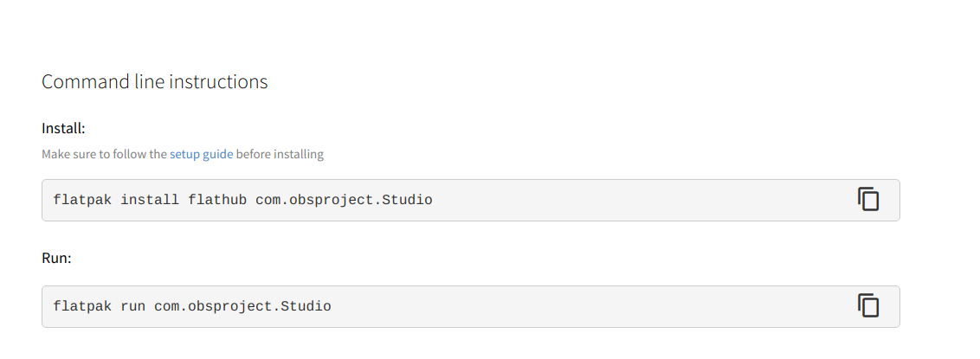
Task: Click "com.obsproject.Studio" in the install command
Action: coord(344,200)
